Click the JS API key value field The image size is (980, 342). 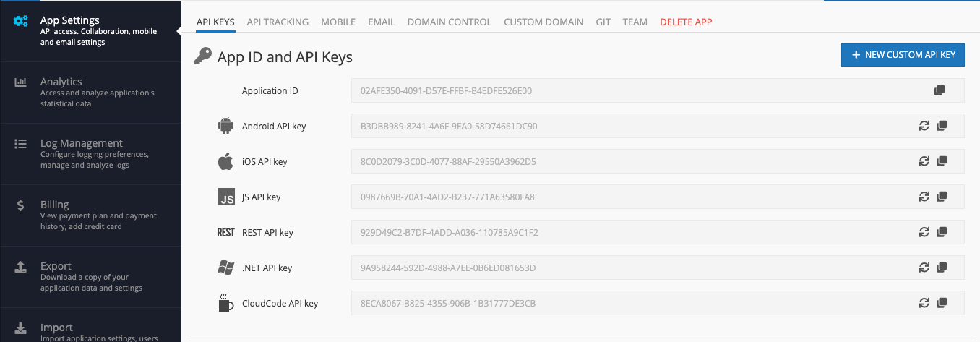tap(658, 197)
